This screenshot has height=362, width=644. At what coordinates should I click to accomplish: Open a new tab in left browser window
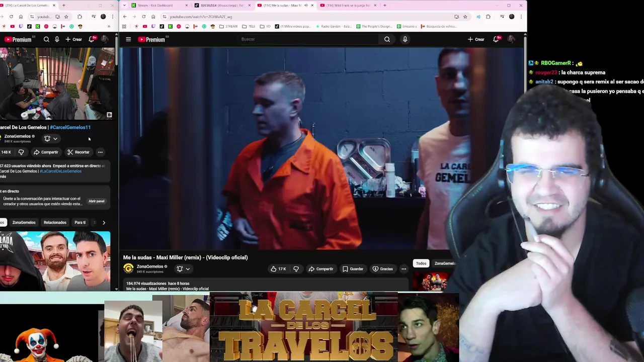(x=63, y=6)
